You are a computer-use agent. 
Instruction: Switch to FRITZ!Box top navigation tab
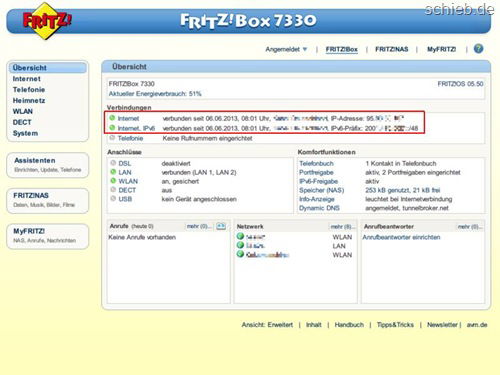pyautogui.click(x=342, y=49)
